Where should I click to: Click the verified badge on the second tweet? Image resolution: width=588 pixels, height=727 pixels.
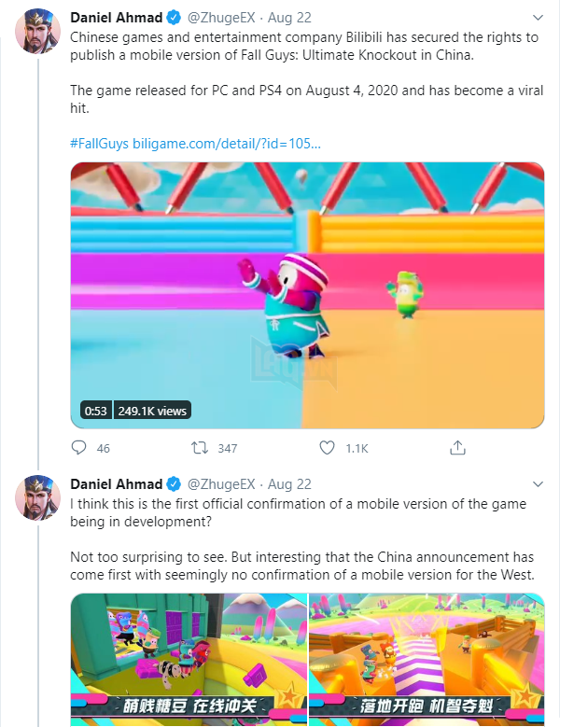174,484
